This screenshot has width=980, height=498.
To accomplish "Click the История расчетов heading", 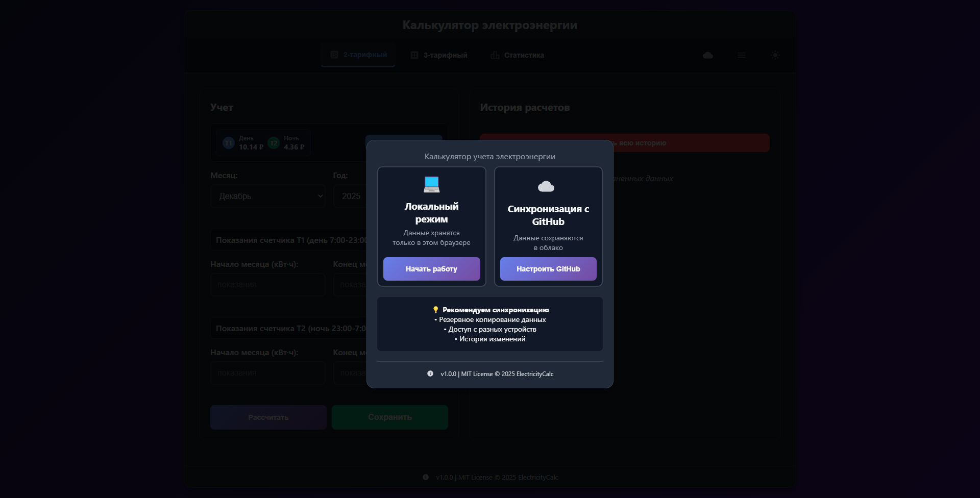I will [525, 108].
